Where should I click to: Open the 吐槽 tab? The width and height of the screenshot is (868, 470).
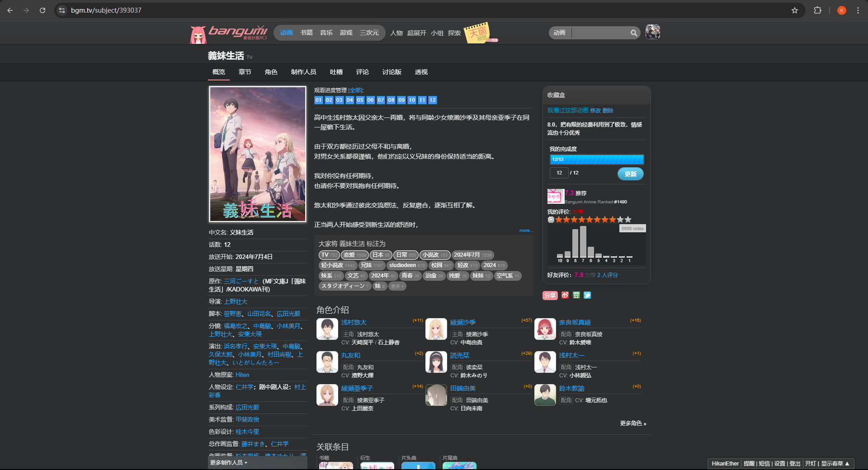tap(336, 72)
